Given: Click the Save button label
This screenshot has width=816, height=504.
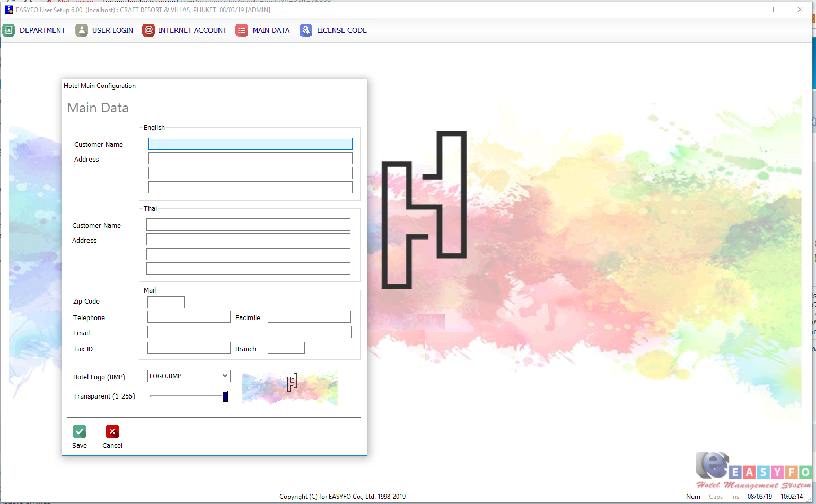Looking at the screenshot, I should 80,445.
